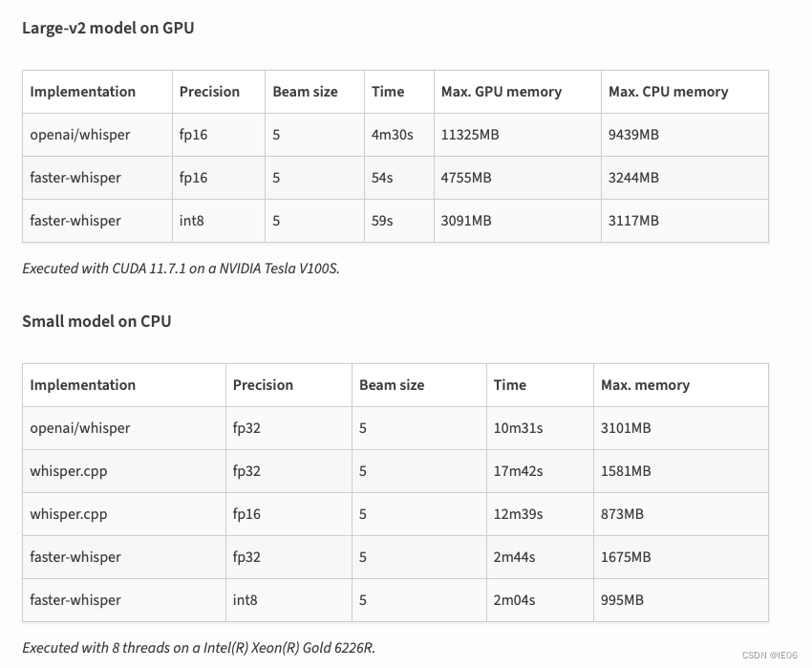Screen dimensions: 812x668
Task: Select the 2m44s faster-whisper time cell
Action: coord(540,557)
